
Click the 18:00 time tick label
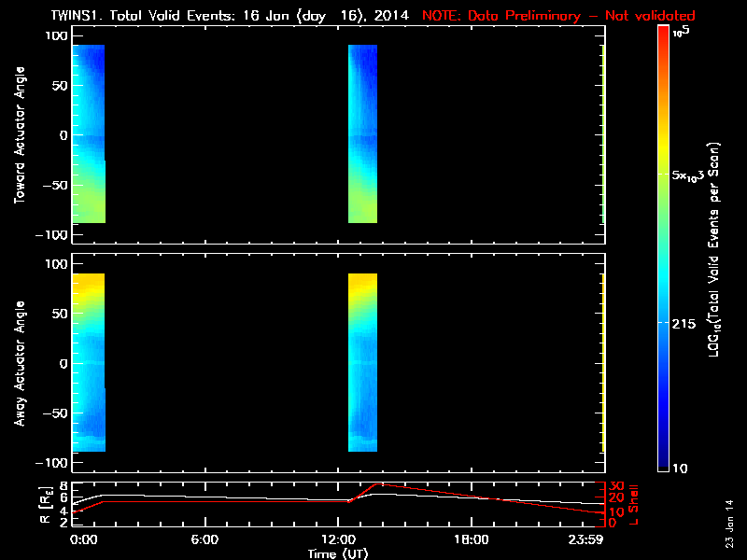tap(471, 540)
